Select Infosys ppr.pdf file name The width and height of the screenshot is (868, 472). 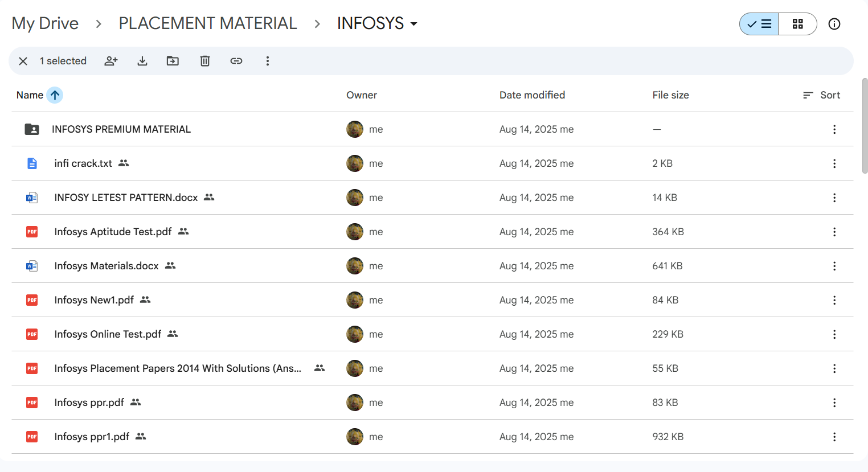89,403
